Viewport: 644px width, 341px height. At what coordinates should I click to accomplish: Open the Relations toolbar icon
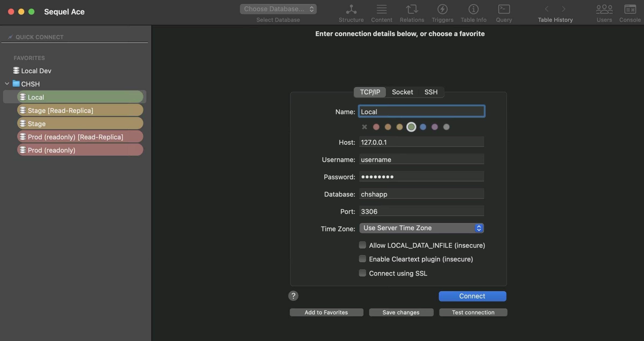tap(412, 9)
